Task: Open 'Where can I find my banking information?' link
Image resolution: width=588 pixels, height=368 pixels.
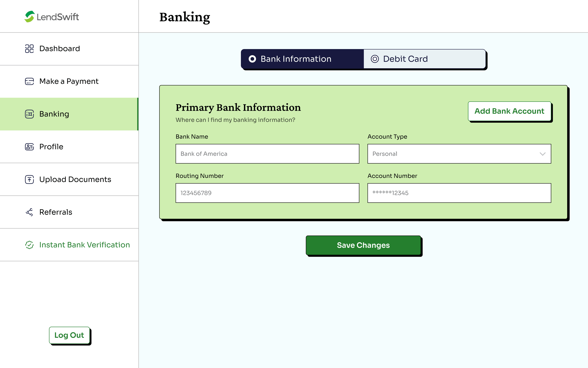Action: click(235, 120)
